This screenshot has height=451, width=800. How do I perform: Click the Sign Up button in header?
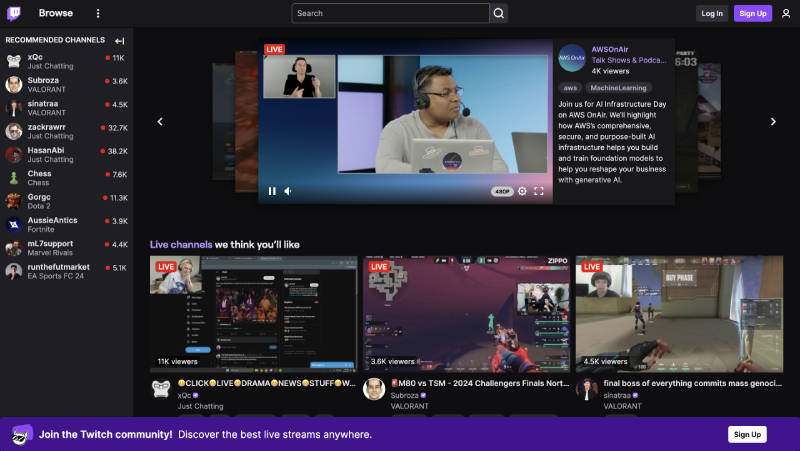(752, 13)
